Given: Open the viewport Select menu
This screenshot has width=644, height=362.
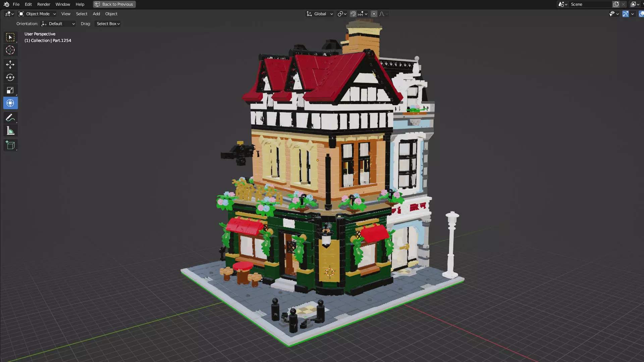Looking at the screenshot, I should click(82, 14).
